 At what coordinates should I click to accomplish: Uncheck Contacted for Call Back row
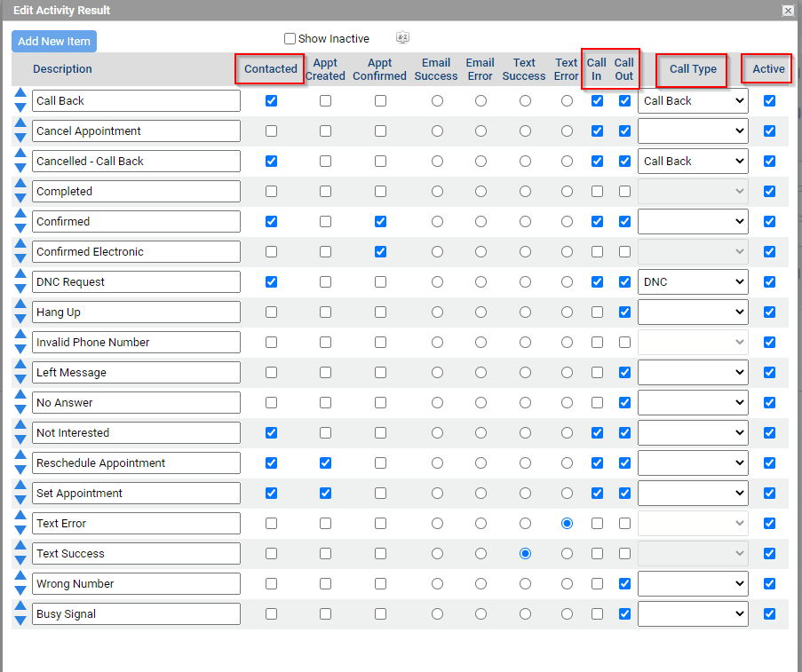271,100
